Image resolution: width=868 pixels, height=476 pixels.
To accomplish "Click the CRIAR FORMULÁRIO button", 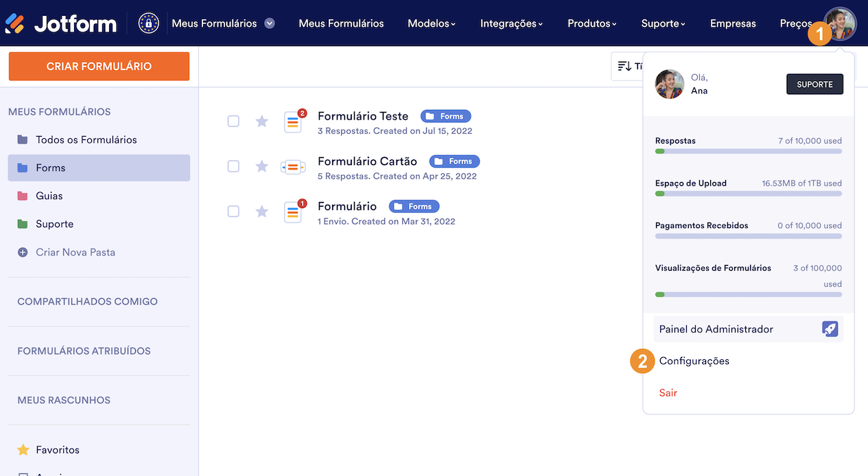I will click(99, 67).
